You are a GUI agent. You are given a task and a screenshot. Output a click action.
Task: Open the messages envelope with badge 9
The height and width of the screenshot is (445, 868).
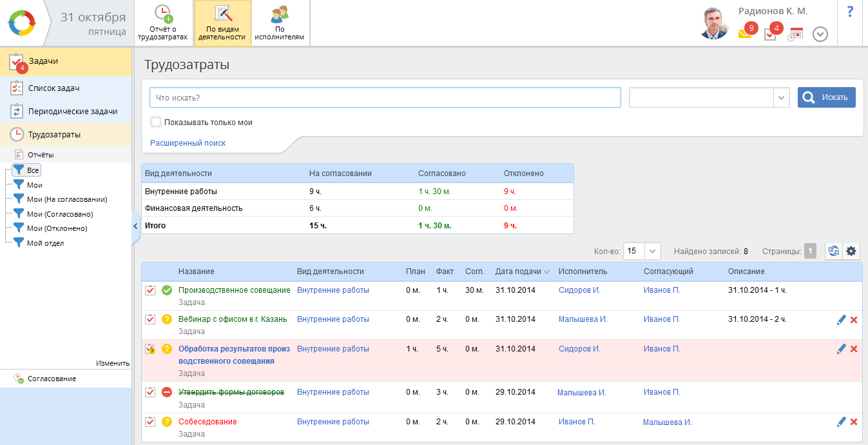click(745, 34)
